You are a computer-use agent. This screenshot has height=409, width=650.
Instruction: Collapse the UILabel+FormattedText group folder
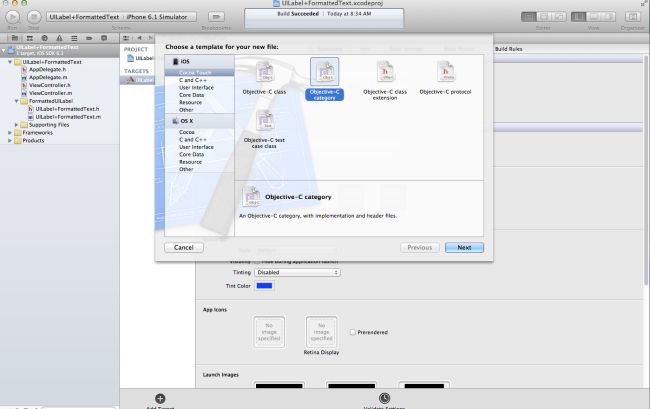[10, 62]
